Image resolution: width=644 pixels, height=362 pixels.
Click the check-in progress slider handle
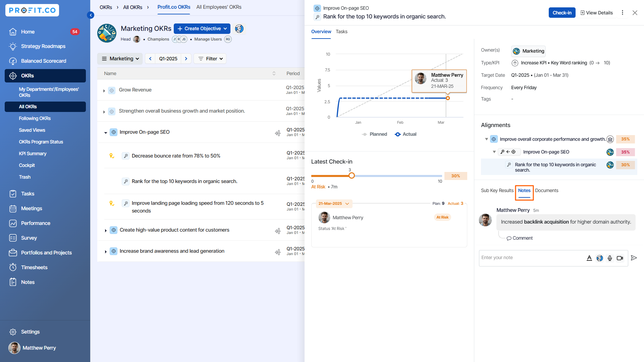point(352,176)
